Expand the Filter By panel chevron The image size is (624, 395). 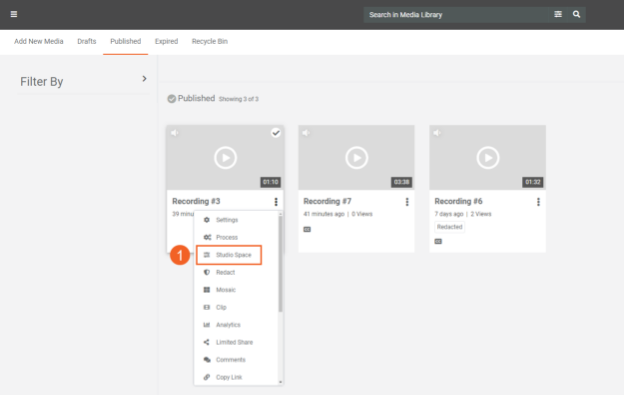[x=144, y=79]
